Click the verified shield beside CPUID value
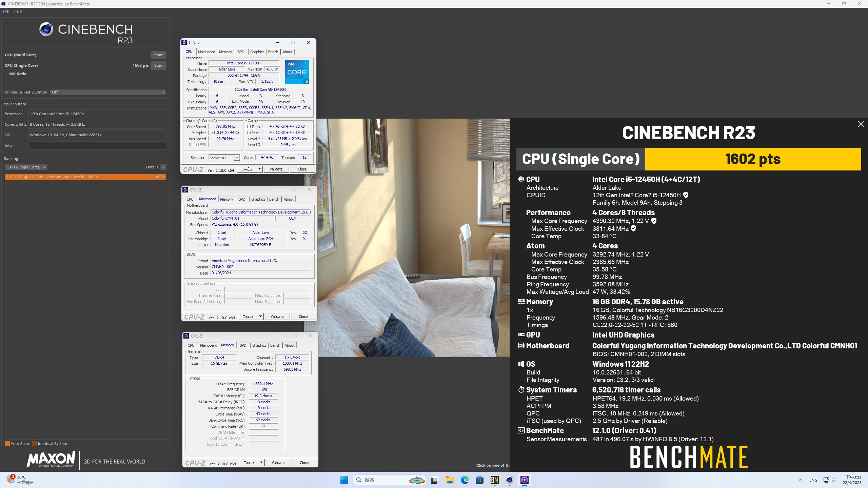868x488 pixels. [x=686, y=195]
